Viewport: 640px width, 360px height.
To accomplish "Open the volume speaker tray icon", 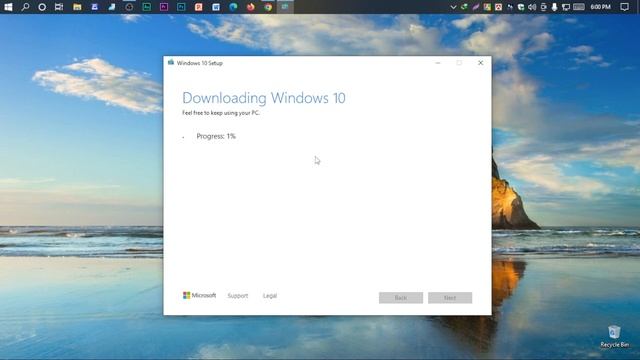I will coord(532,7).
